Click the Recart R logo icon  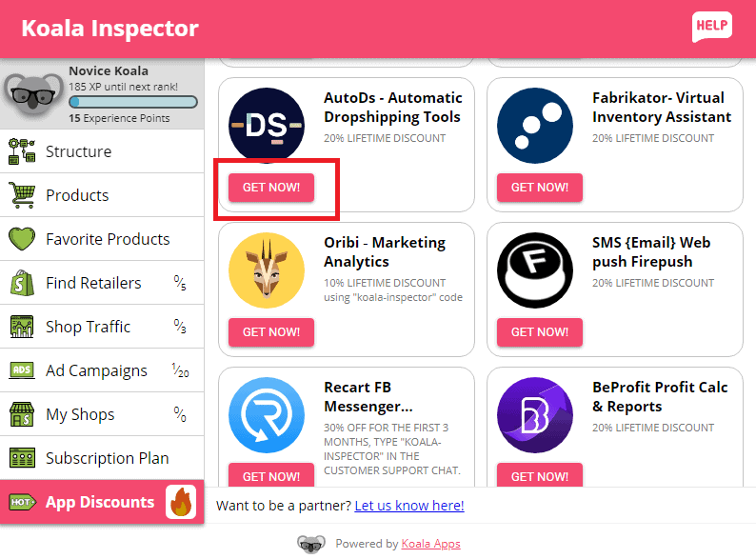pyautogui.click(x=267, y=415)
